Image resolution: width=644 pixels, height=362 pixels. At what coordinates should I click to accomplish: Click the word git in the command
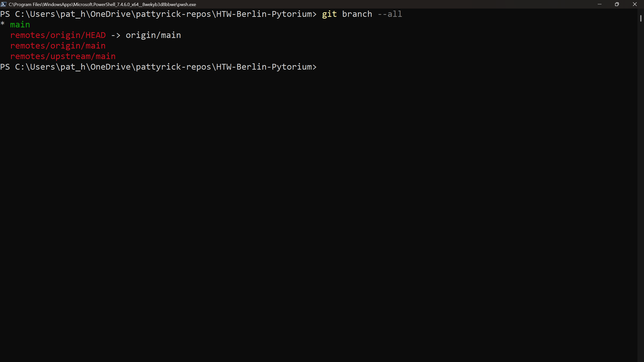pyautogui.click(x=329, y=14)
